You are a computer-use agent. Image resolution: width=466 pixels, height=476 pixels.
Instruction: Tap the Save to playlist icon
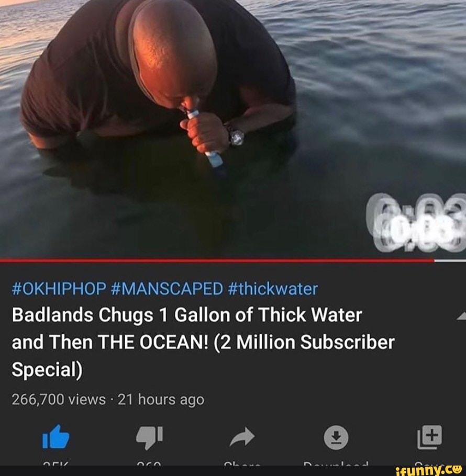point(429,437)
